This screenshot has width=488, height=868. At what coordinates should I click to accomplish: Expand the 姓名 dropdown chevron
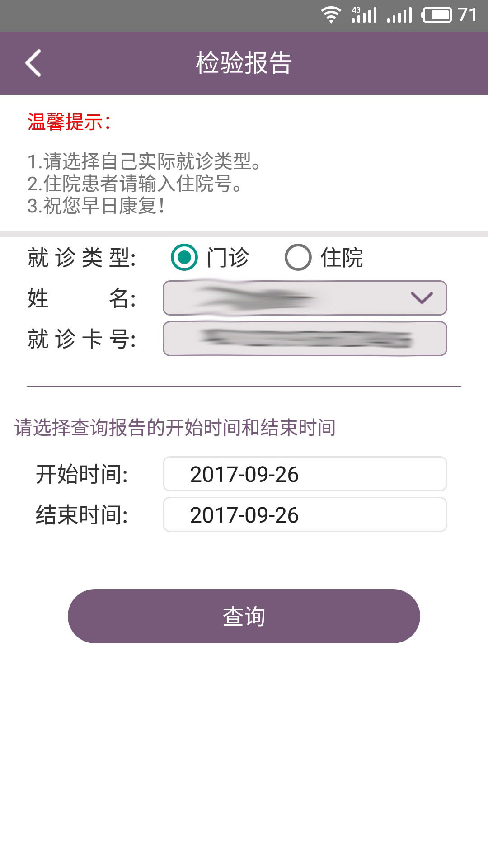[x=422, y=297]
